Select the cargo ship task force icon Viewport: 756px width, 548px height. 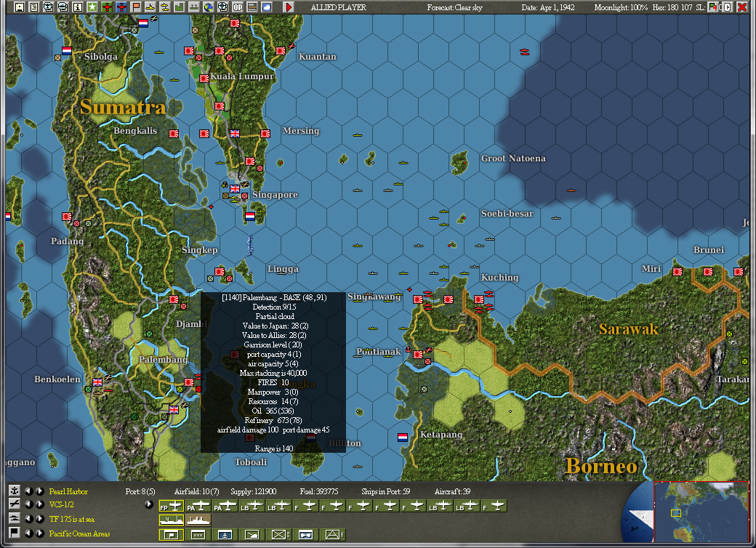(171, 520)
